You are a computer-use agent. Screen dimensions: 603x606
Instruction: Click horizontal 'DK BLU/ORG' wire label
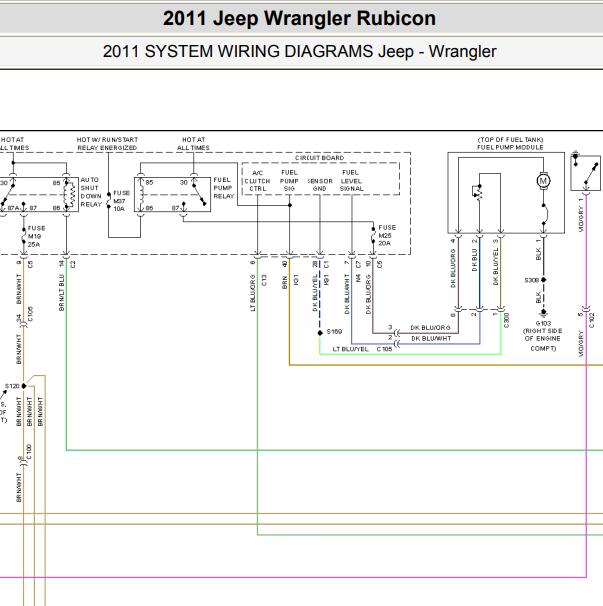(430, 328)
